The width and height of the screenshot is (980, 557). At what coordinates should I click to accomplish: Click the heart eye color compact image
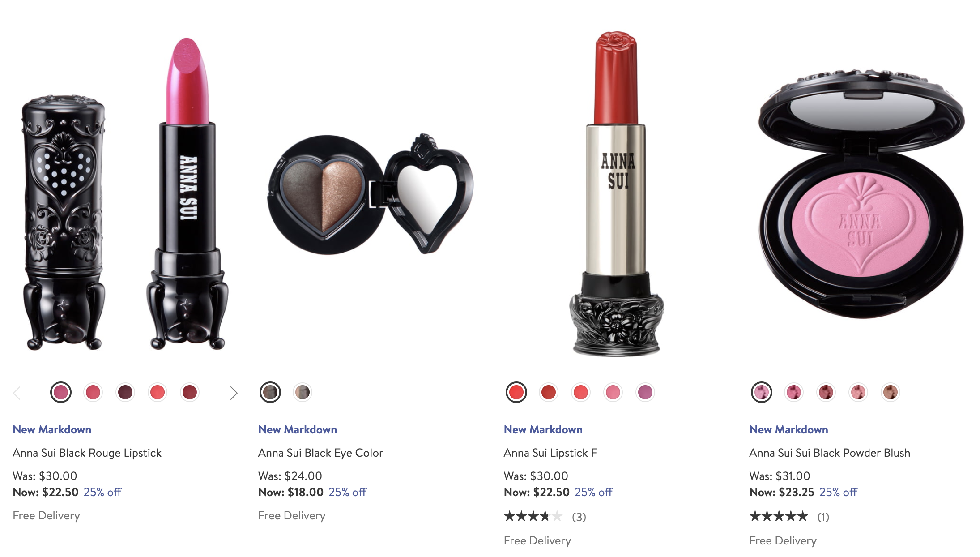tap(370, 194)
